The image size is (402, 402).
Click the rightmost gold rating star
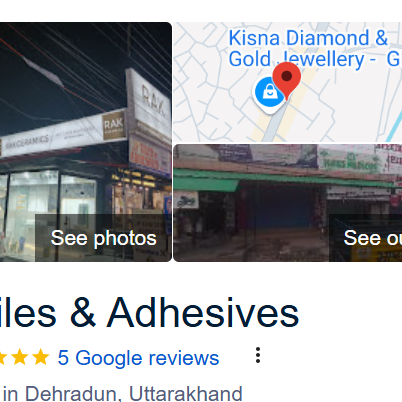41,357
